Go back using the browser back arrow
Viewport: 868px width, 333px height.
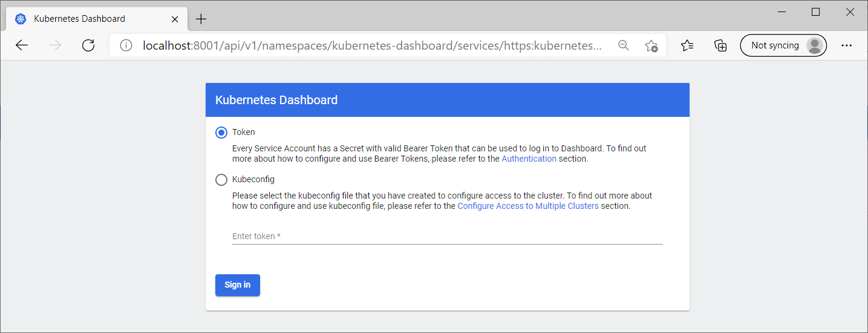22,45
